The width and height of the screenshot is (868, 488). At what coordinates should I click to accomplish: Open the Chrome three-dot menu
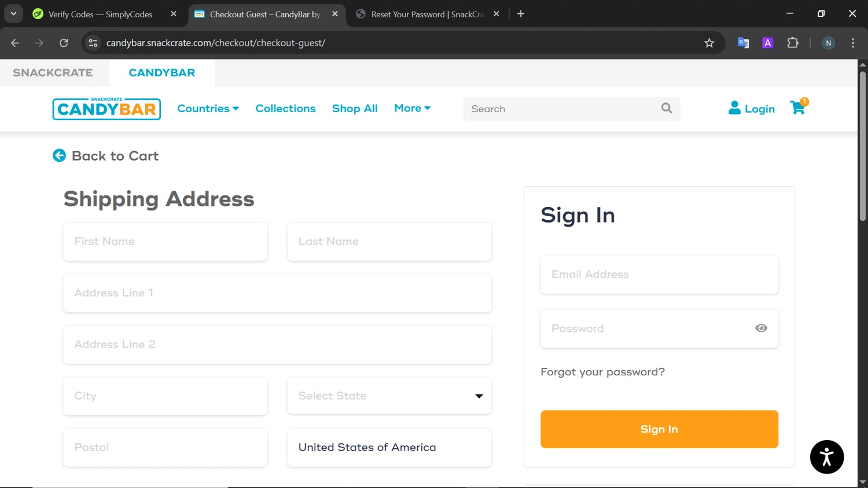click(x=853, y=43)
